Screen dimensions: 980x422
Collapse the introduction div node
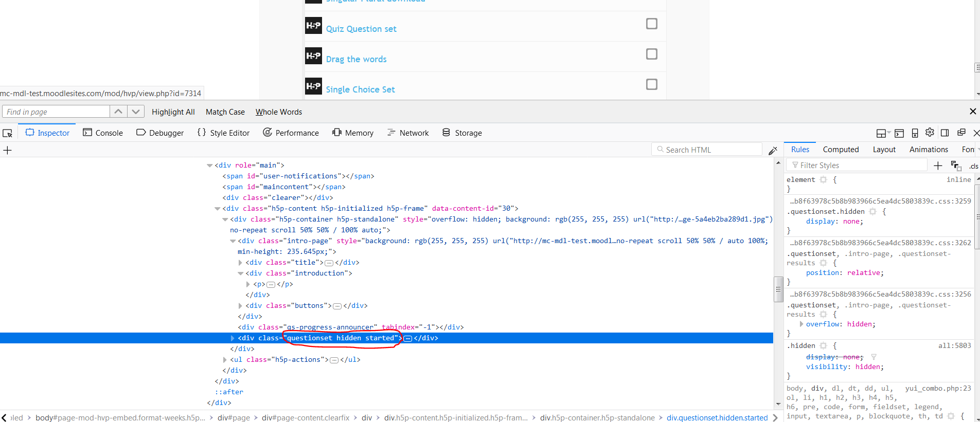[x=240, y=273]
